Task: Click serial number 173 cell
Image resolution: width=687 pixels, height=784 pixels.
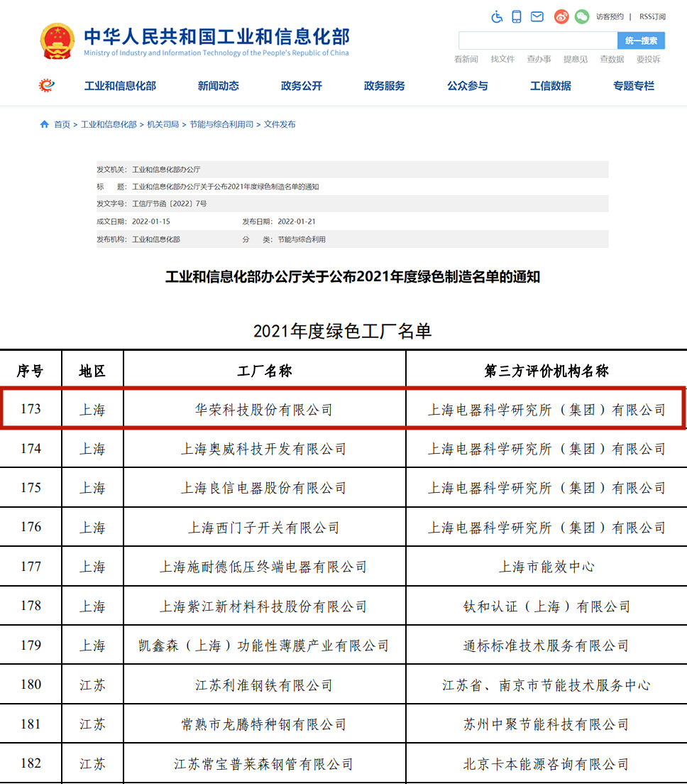Action: (31, 409)
